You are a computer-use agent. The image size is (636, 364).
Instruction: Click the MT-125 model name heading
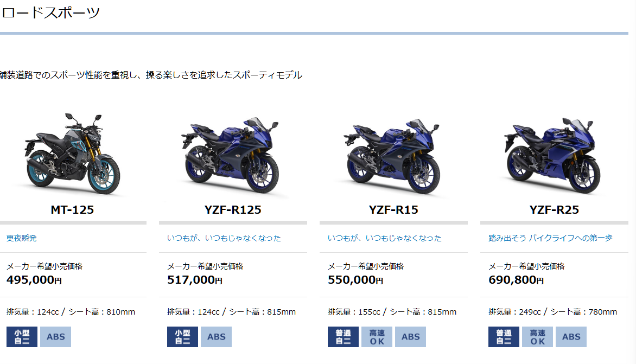pos(72,209)
